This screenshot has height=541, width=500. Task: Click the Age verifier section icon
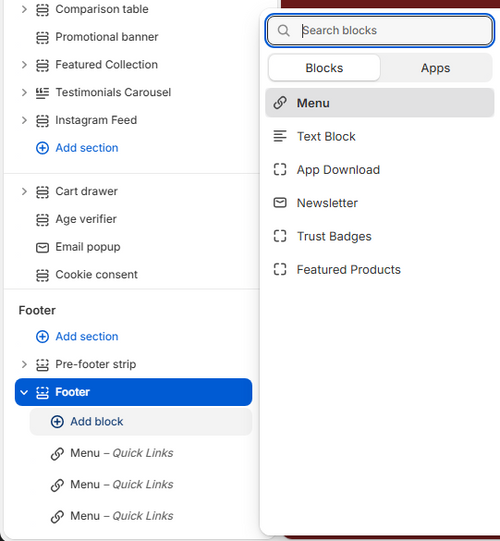[x=42, y=219]
